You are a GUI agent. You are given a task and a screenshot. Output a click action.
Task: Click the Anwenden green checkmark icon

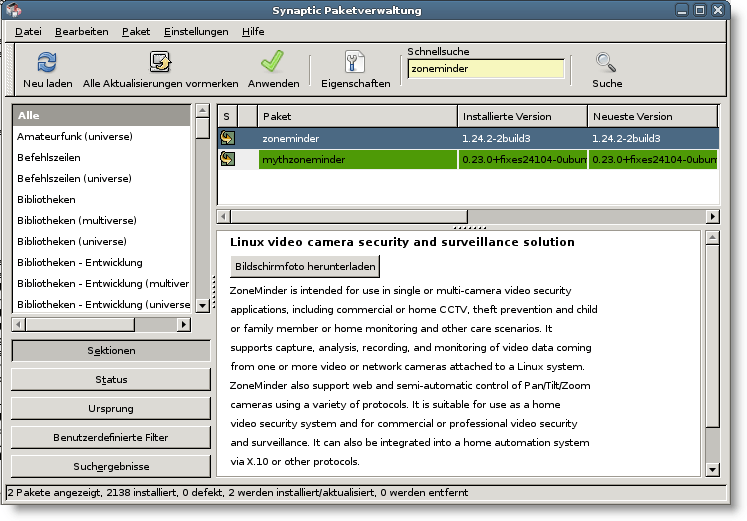[x=273, y=62]
